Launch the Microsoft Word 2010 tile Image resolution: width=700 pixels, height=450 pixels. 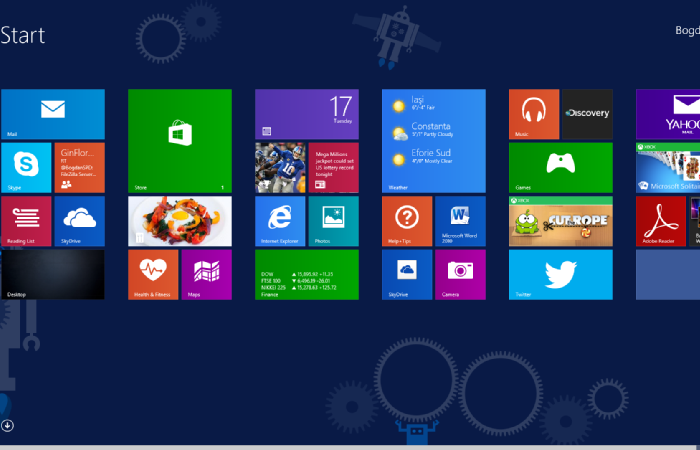point(461,221)
